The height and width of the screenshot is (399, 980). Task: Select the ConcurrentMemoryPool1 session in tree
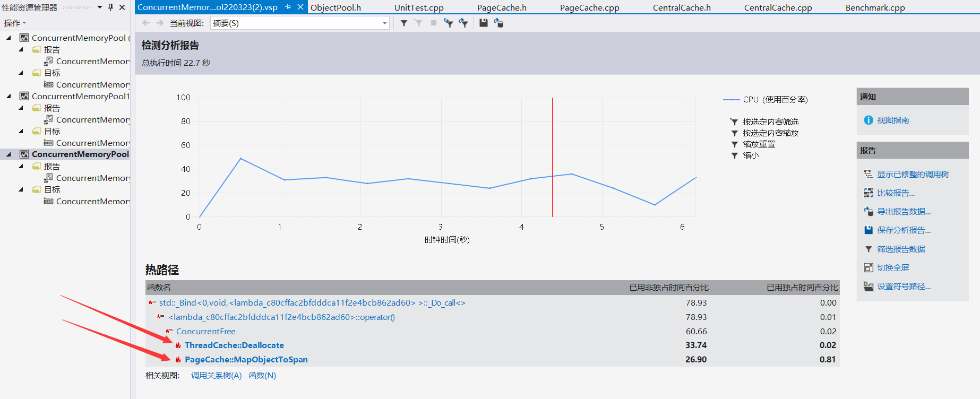click(x=81, y=96)
